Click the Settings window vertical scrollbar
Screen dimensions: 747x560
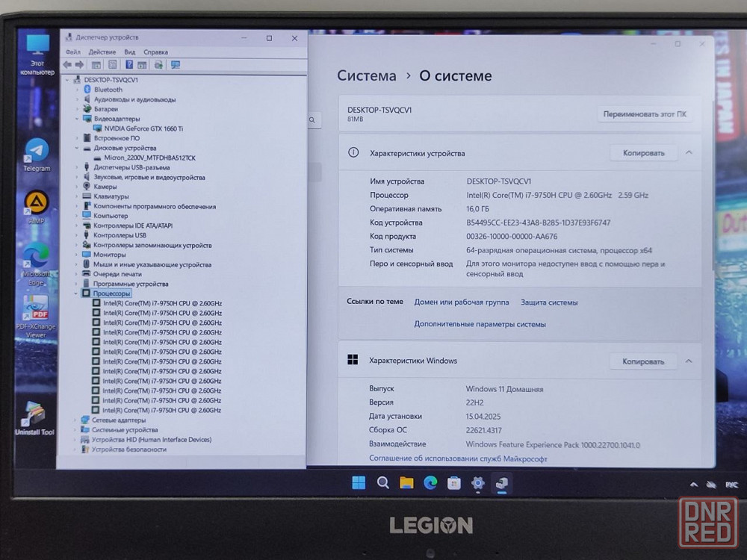[713, 186]
